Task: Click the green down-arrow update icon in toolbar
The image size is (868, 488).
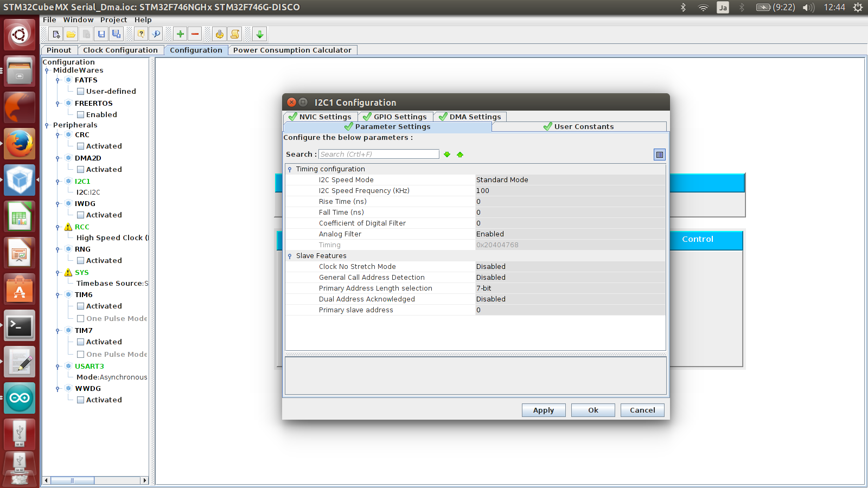Action: 260,34
